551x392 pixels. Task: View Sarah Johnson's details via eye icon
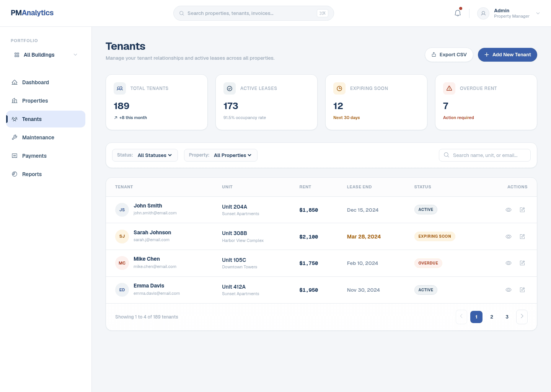(509, 237)
